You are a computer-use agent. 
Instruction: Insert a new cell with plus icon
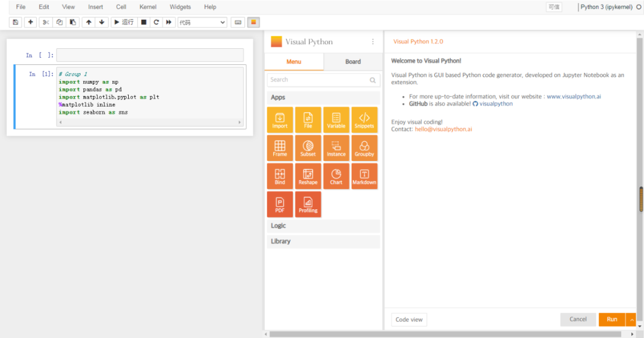point(30,22)
